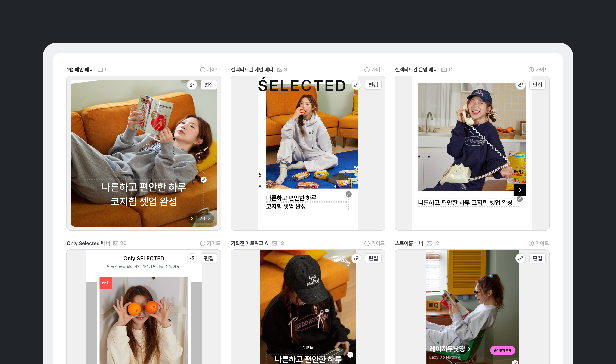The width and height of the screenshot is (616, 364).
Task: Click image count icon beside Only Selected 배너
Action: (116, 243)
